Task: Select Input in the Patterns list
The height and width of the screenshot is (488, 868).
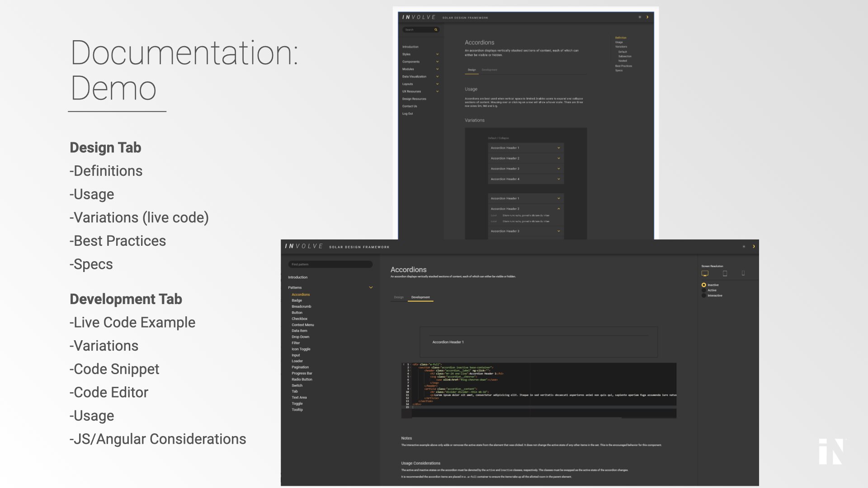Action: tap(296, 355)
